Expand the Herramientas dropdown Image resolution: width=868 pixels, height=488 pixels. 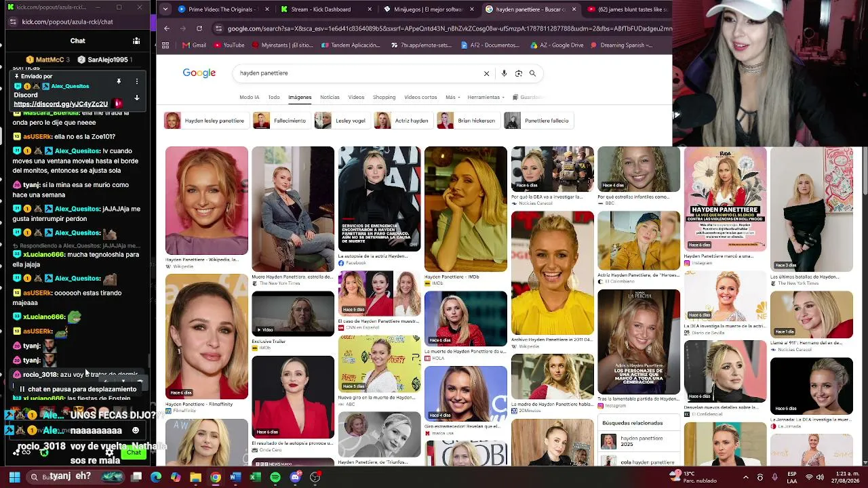click(x=486, y=98)
